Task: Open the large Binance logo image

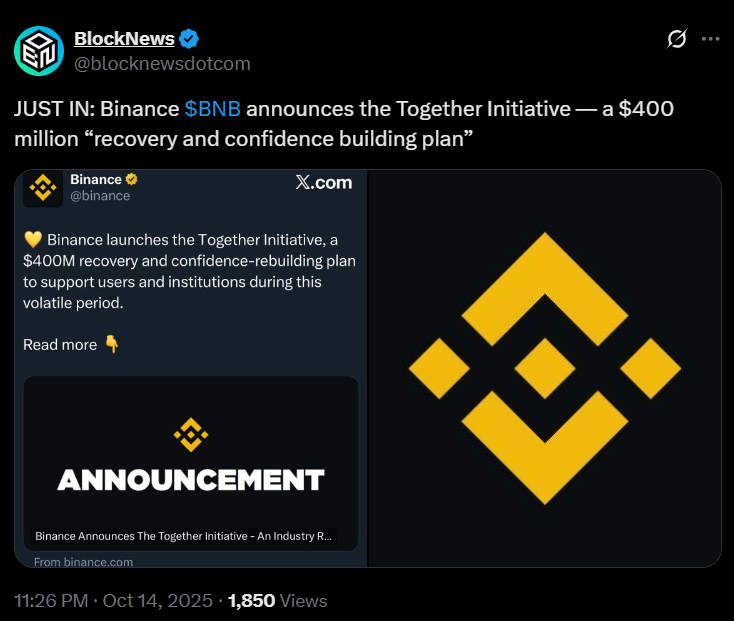Action: 545,368
